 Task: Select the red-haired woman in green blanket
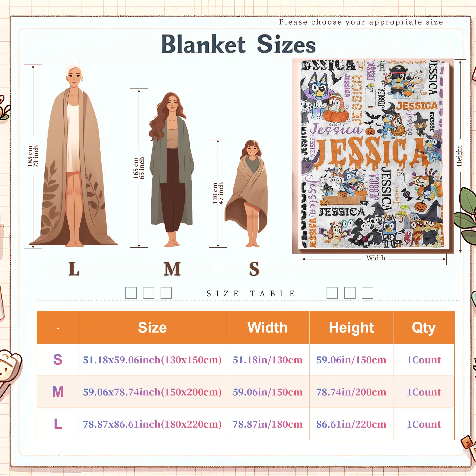172,170
